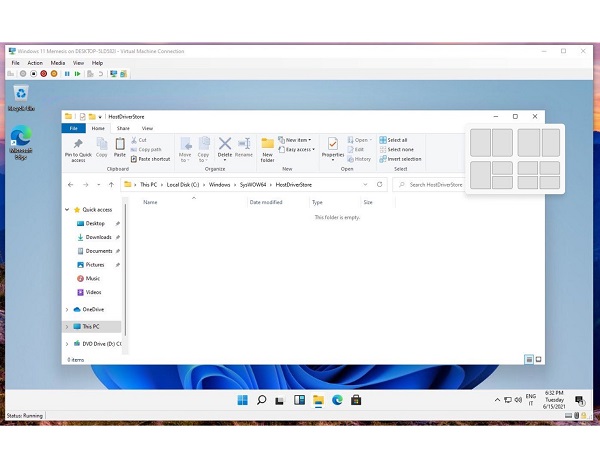The image size is (600, 451).
Task: Click the green Start VM toolbar button
Action: pyautogui.click(x=77, y=74)
